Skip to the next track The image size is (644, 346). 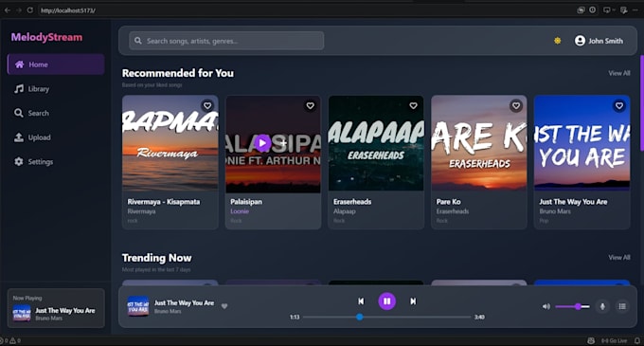(413, 301)
